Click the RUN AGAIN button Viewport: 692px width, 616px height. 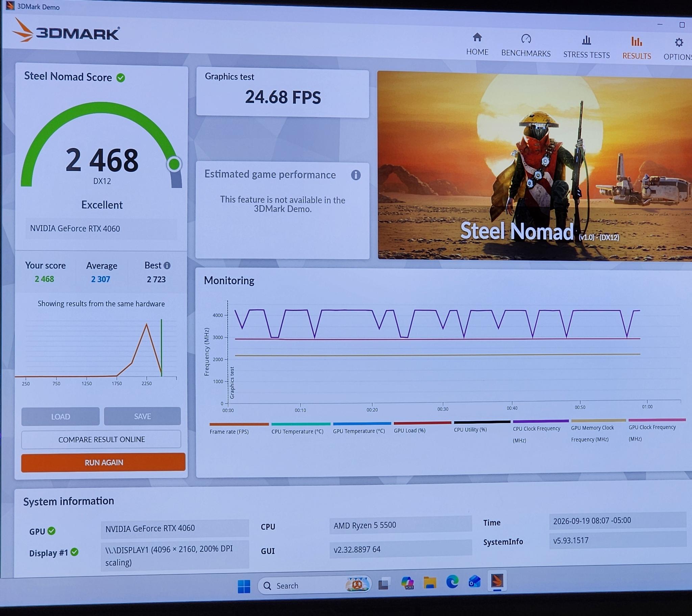(x=103, y=462)
